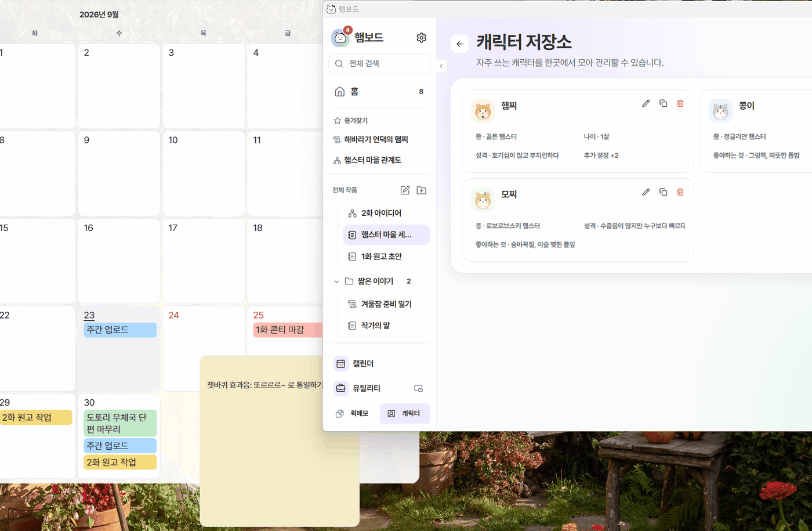Viewport: 812px width, 531px height.
Task: Open the 겨울잠 준비 일기 document
Action: [x=386, y=304]
